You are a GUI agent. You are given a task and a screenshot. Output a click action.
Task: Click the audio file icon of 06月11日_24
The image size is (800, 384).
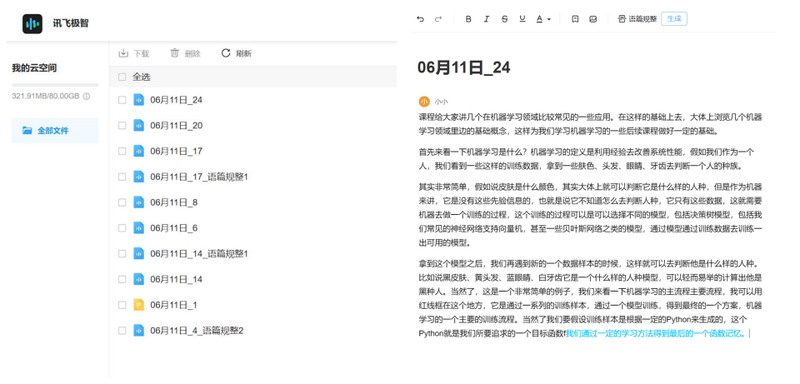tap(139, 100)
